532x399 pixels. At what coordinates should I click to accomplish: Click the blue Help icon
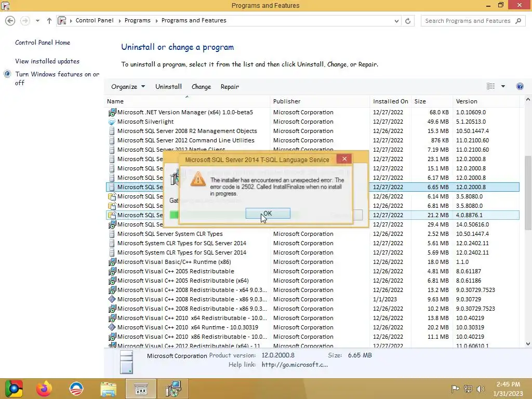coord(520,86)
